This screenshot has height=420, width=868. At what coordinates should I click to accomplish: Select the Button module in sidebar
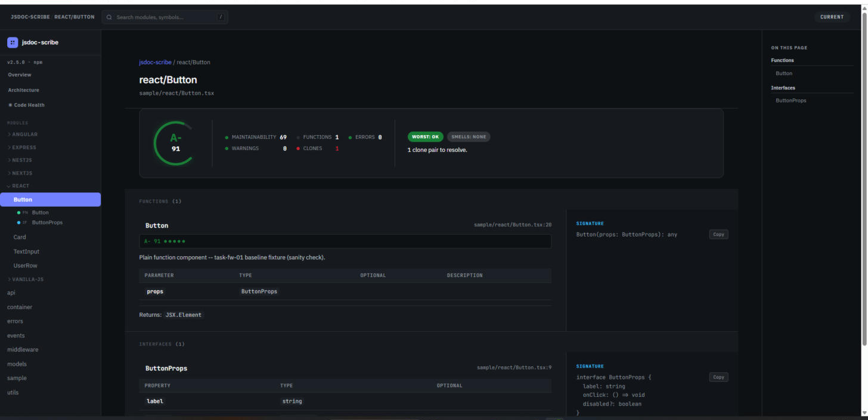click(50, 200)
